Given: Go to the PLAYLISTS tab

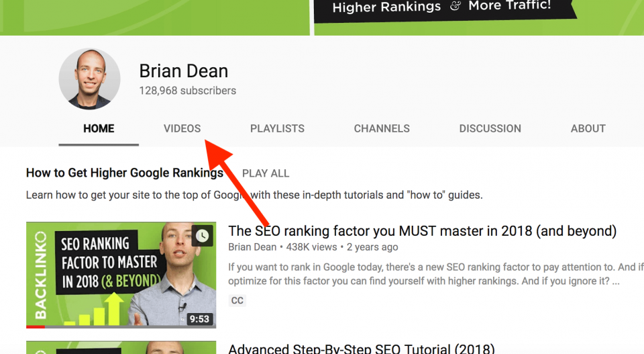Looking at the screenshot, I should (x=277, y=128).
